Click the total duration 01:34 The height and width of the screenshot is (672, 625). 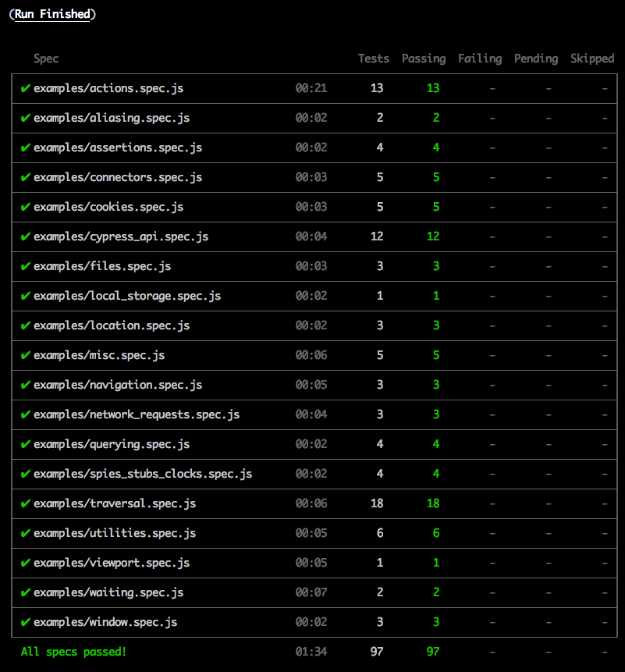point(311,652)
